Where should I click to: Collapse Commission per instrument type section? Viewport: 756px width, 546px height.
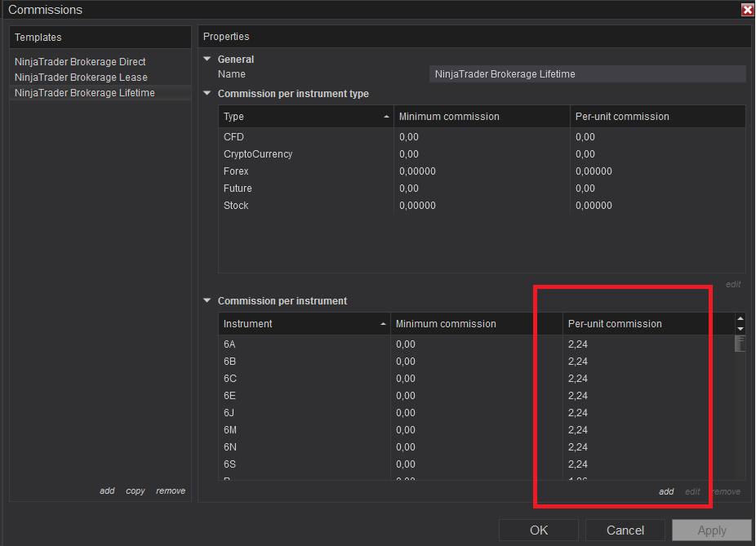pos(207,94)
